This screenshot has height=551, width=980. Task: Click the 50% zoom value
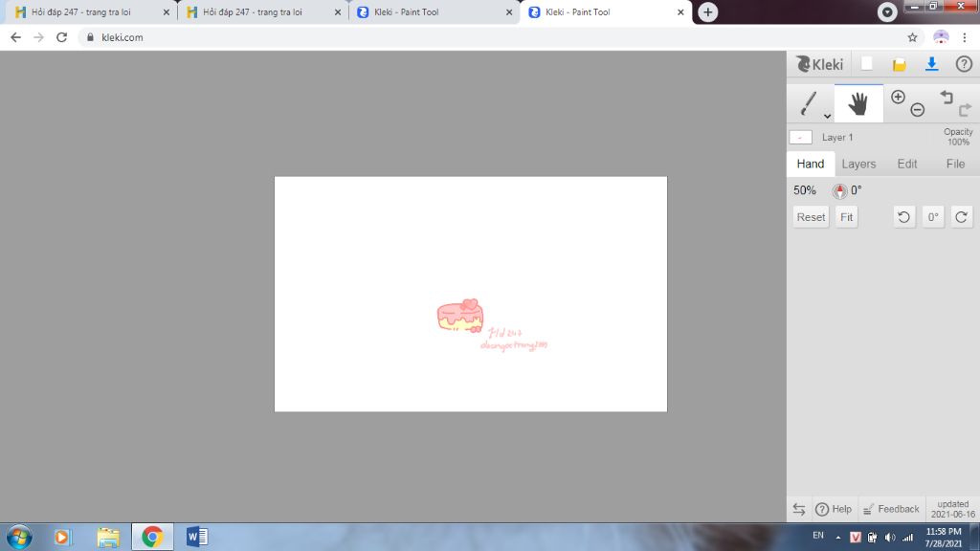(x=804, y=190)
